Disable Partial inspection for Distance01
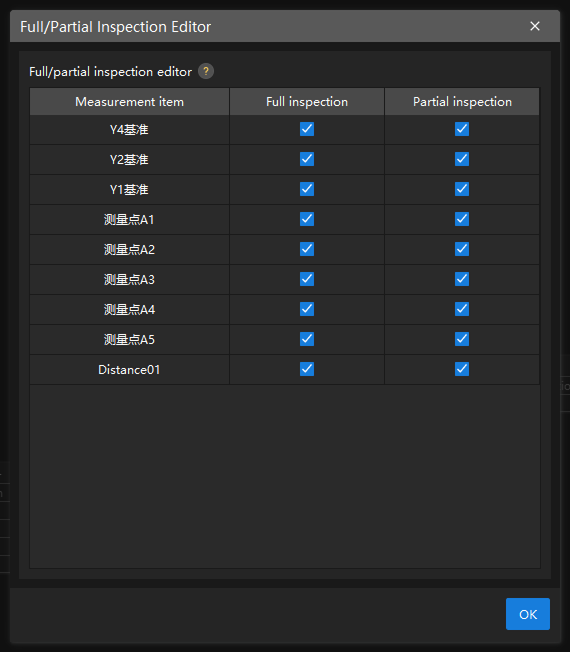This screenshot has height=652, width=570. pos(462,369)
